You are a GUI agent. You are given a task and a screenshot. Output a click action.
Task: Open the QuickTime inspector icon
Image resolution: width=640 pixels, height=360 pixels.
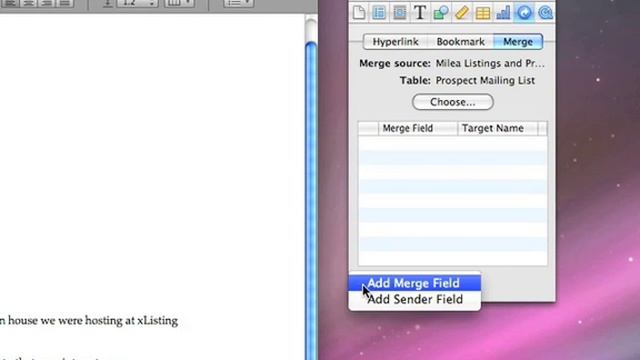(545, 12)
